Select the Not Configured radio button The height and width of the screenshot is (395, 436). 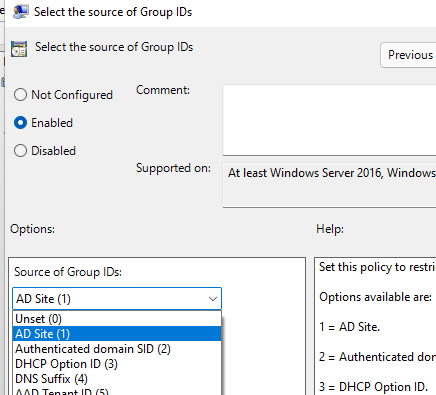click(20, 95)
